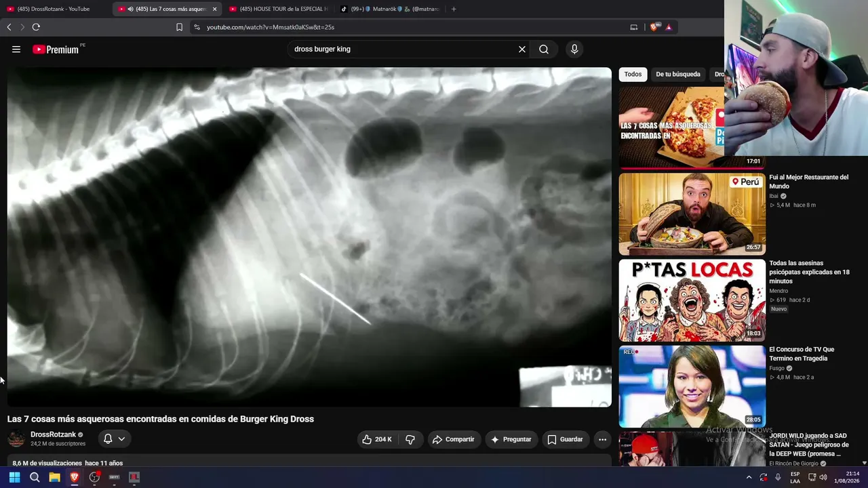Screen dimensions: 868x488
Task: Click the address bar URL field
Action: 407,27
